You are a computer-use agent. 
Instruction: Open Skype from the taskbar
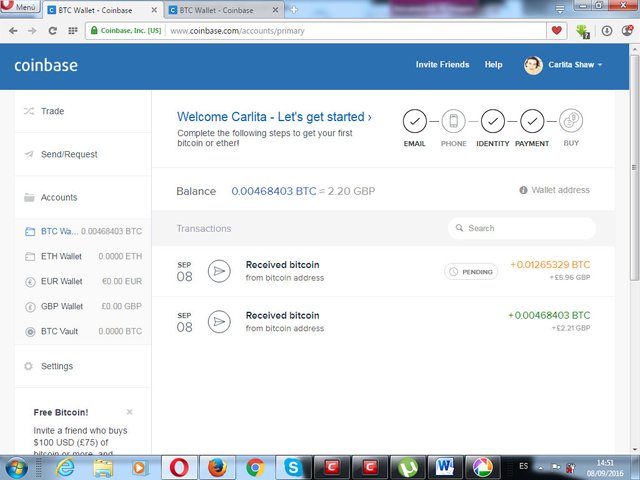(x=293, y=468)
